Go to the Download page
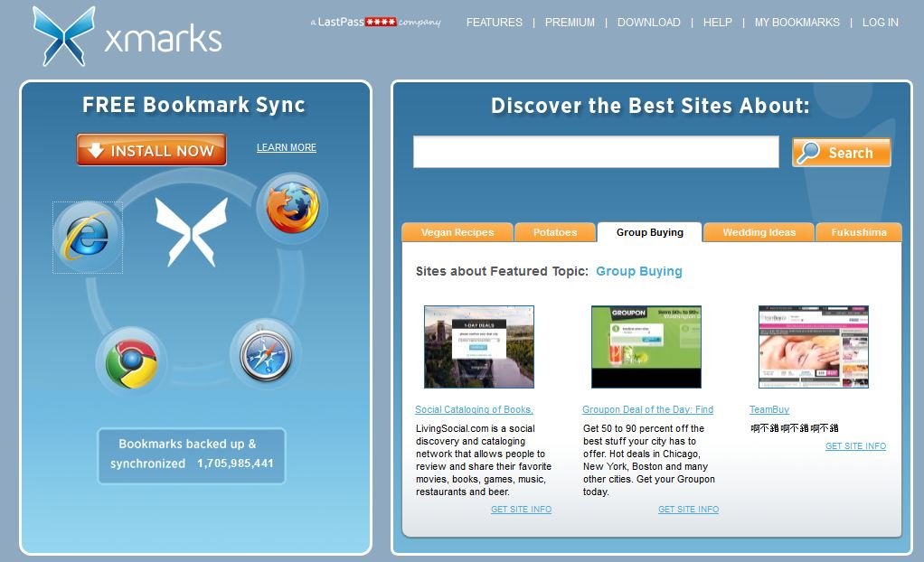924x562 pixels. tap(649, 23)
